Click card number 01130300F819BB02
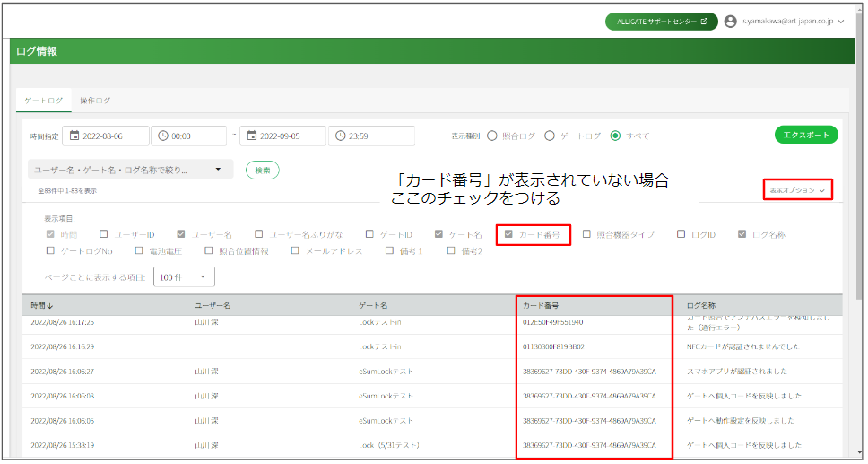 click(x=553, y=347)
